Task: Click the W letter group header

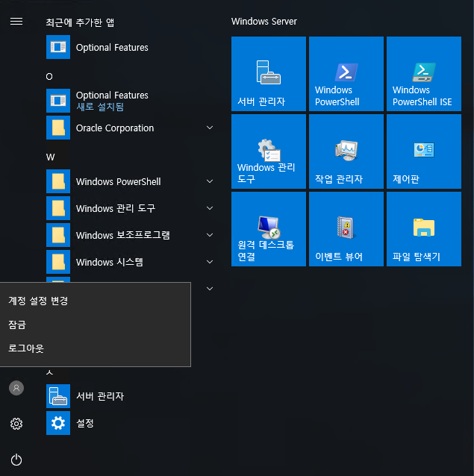Action: [51, 157]
